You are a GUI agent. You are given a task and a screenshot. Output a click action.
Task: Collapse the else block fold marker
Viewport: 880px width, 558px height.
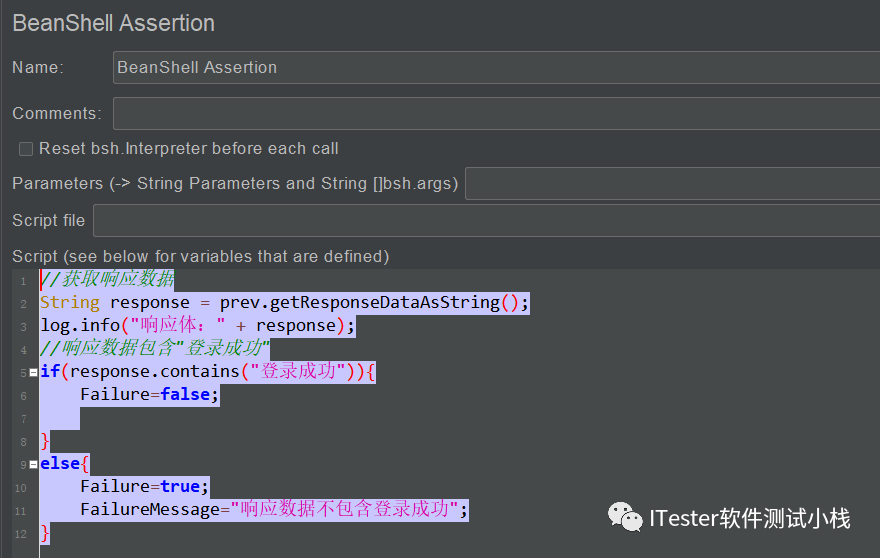click(x=34, y=464)
